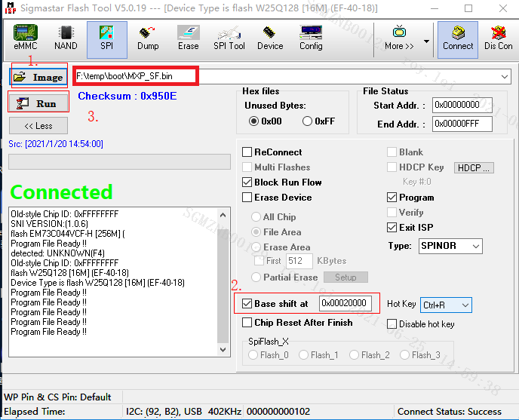Enable the ReConnect checkbox
519x420 pixels.
[247, 152]
